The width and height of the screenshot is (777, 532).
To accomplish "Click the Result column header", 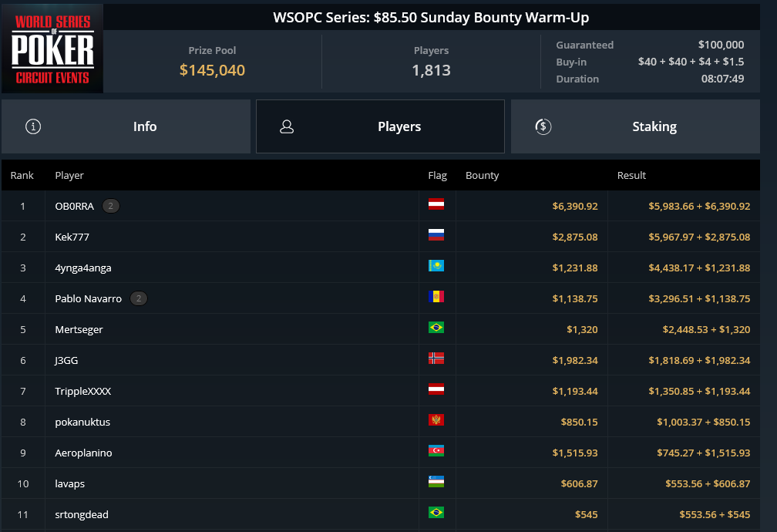I will coord(631,176).
